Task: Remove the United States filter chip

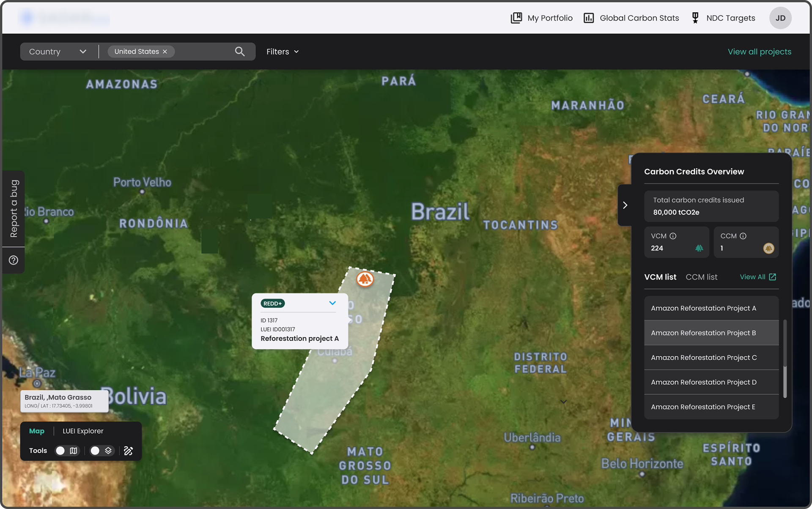Action: click(165, 52)
